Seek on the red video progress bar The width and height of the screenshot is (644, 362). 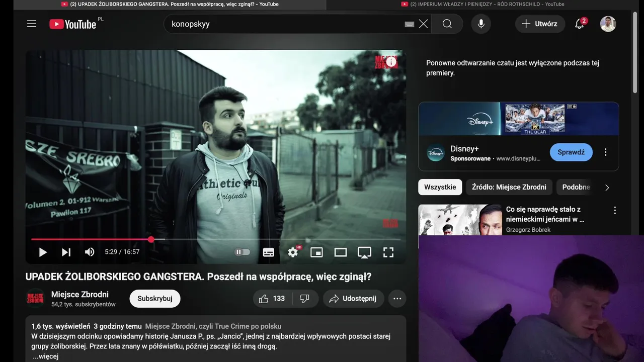tap(215, 239)
